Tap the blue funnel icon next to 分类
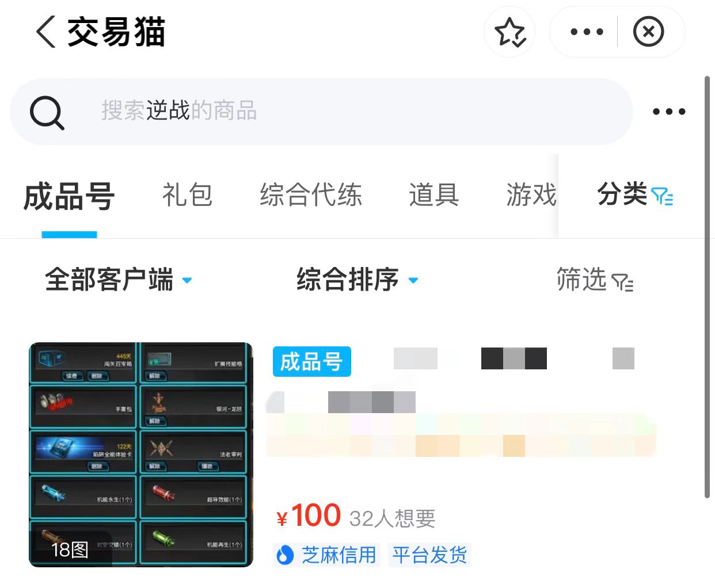 (662, 196)
